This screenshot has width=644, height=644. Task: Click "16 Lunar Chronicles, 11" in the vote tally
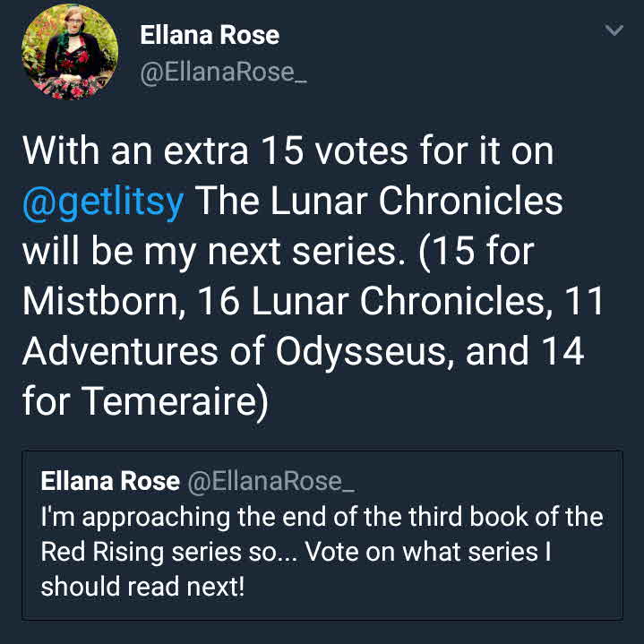[x=419, y=300]
